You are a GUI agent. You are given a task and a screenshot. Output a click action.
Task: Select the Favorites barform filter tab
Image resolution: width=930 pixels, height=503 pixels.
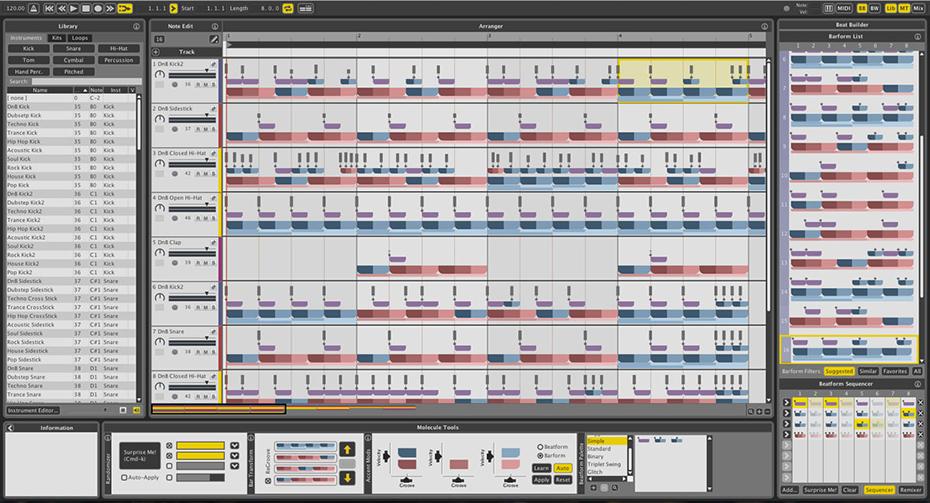pos(893,370)
